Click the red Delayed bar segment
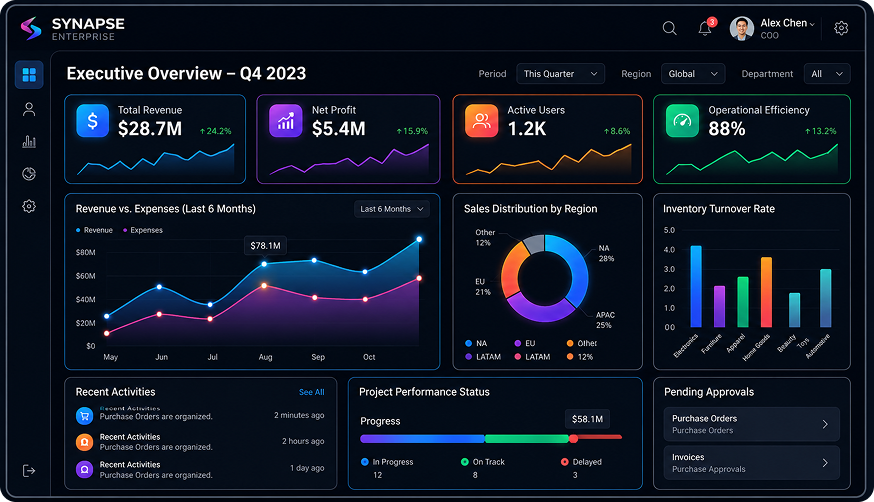Viewport: 874px width, 502px height. click(596, 438)
